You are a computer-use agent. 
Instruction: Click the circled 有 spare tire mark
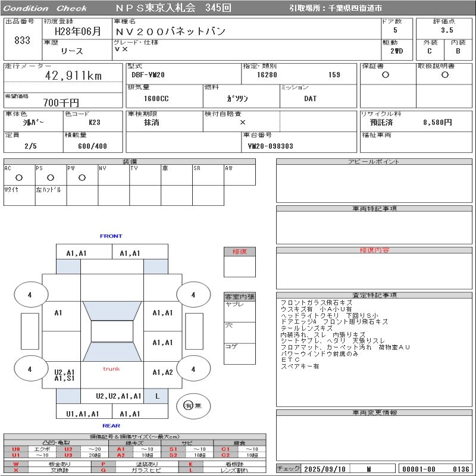[188, 405]
